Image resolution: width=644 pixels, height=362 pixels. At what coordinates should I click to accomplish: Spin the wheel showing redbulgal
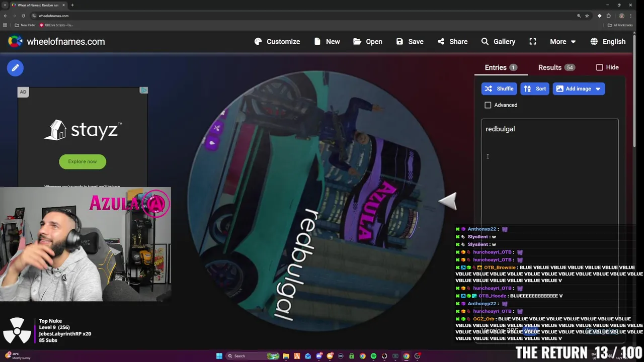pos(316,201)
